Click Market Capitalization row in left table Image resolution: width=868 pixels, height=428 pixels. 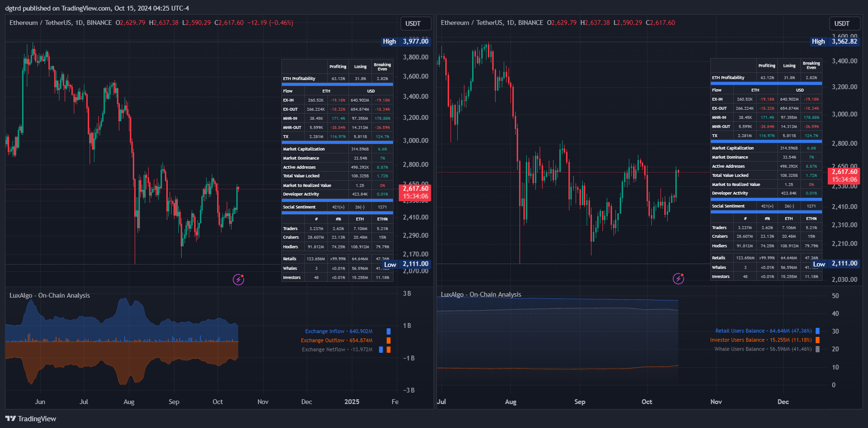pos(337,149)
